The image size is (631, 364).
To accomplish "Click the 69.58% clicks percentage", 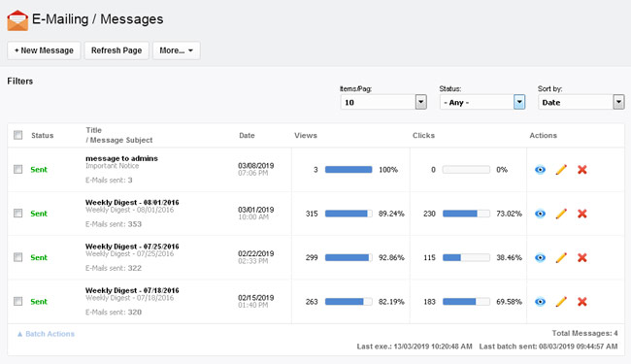I will pyautogui.click(x=509, y=302).
